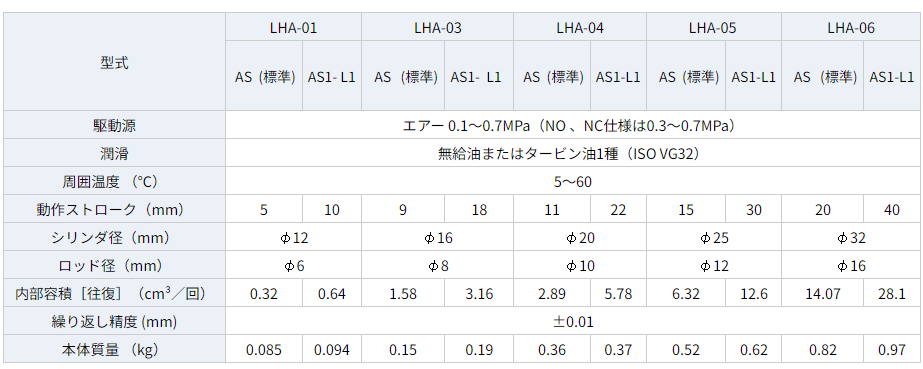Select the φ8 rod diameter cell
The image size is (923, 369).
point(437,265)
